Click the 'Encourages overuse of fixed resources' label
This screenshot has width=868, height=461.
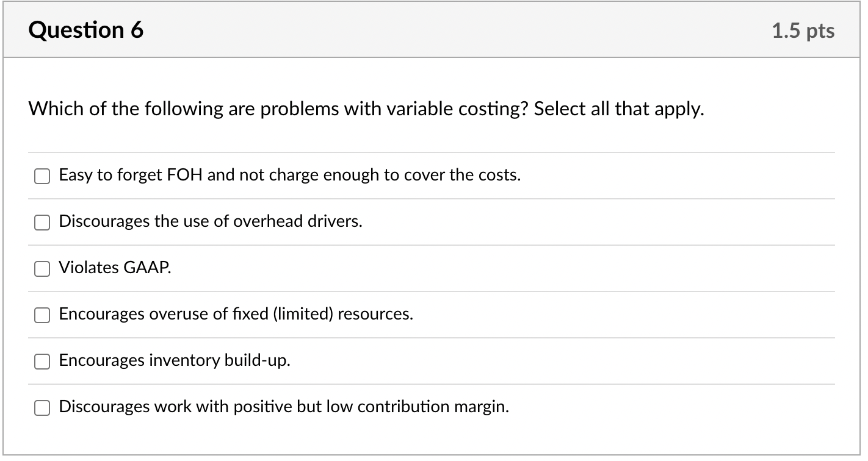pyautogui.click(x=236, y=315)
